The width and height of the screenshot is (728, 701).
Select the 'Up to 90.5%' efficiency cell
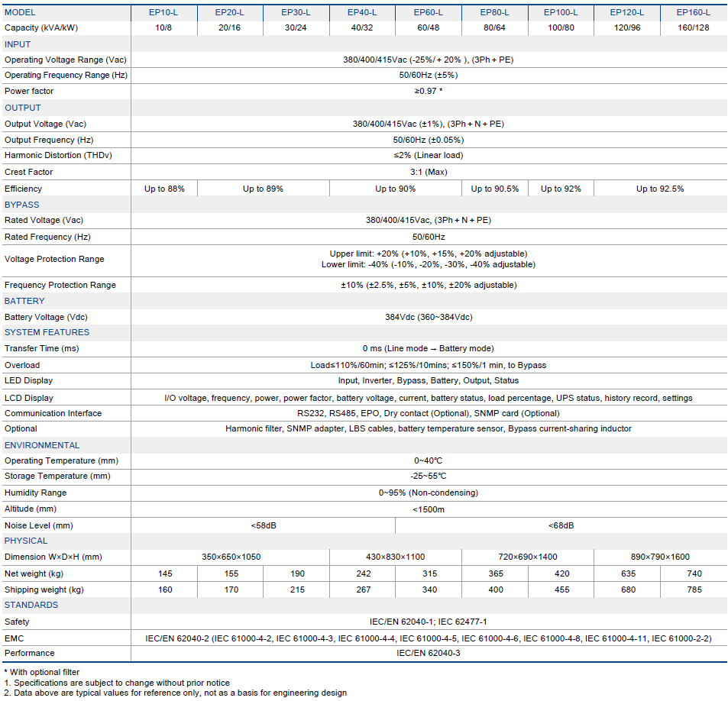(x=494, y=189)
